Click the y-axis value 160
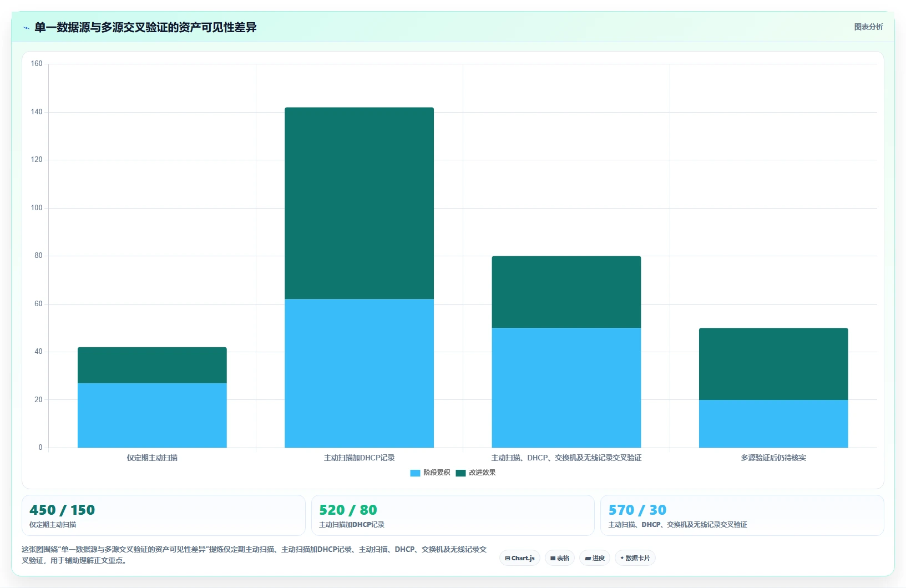This screenshot has height=588, width=906. click(x=37, y=64)
